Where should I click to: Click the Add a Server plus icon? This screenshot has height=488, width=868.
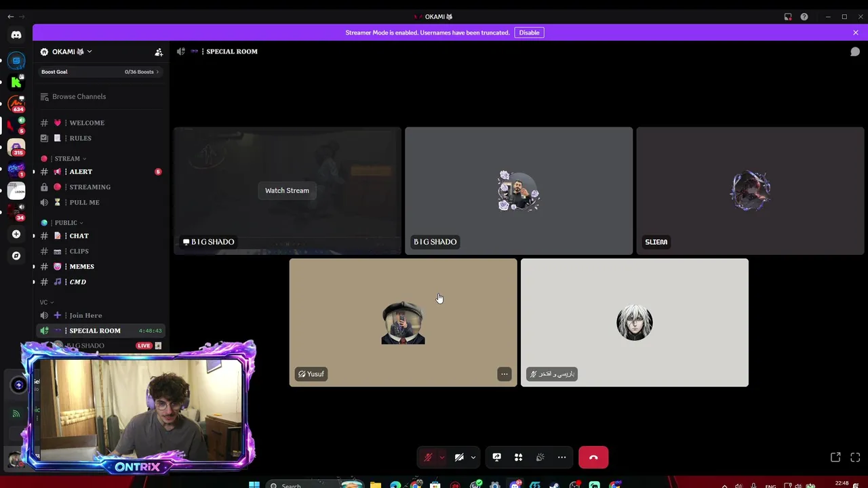(16, 234)
